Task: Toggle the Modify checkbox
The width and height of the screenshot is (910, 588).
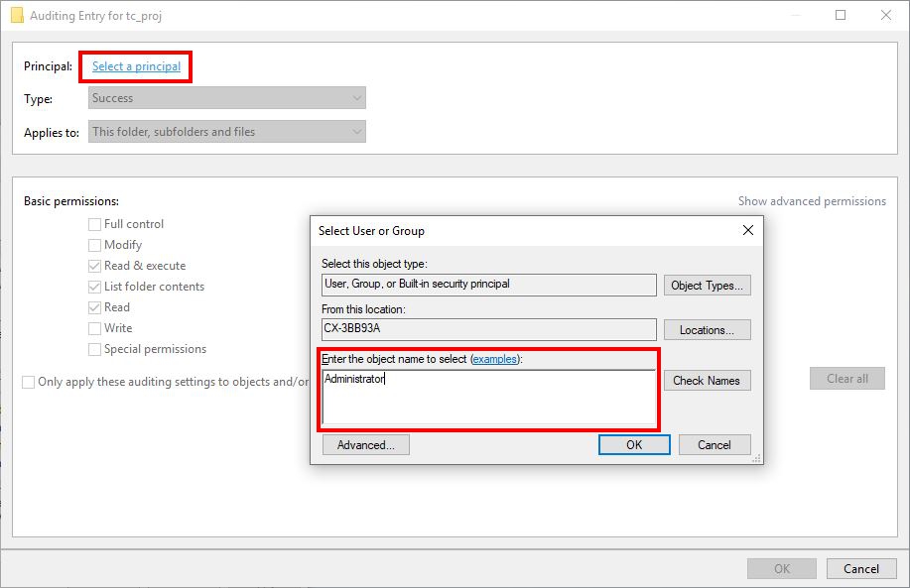Action: (x=94, y=245)
